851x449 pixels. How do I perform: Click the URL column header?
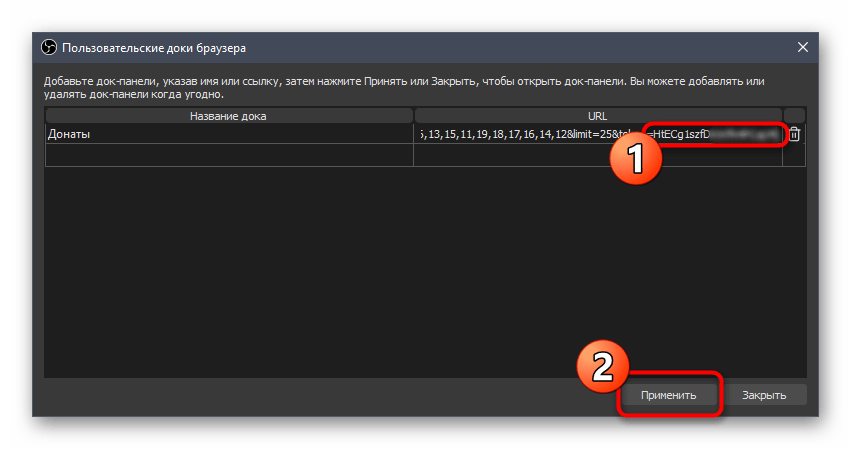coord(598,116)
